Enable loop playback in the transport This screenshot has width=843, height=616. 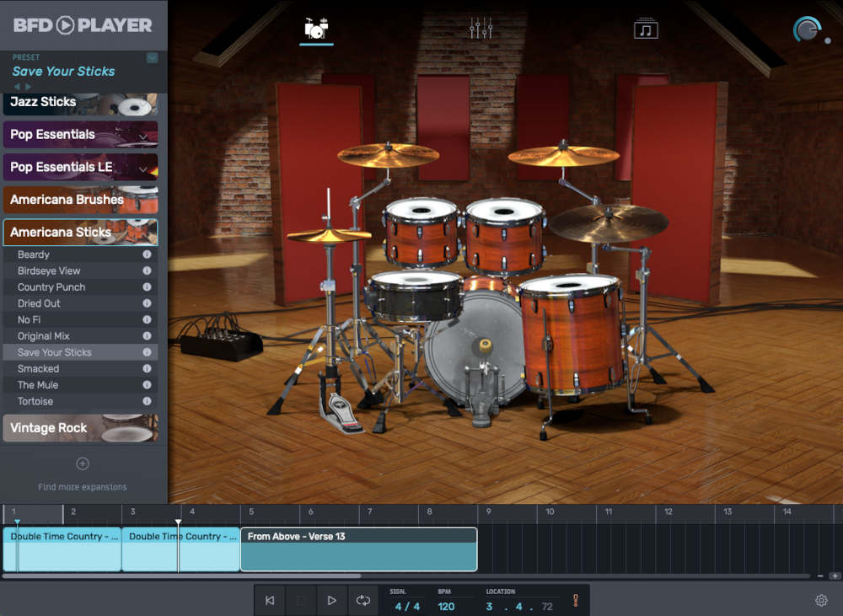pyautogui.click(x=362, y=600)
